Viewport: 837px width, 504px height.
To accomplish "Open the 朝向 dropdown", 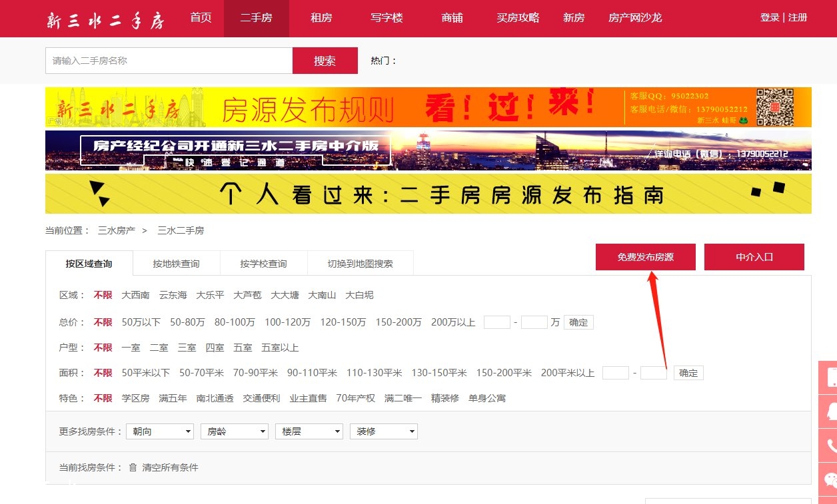I will (x=160, y=431).
